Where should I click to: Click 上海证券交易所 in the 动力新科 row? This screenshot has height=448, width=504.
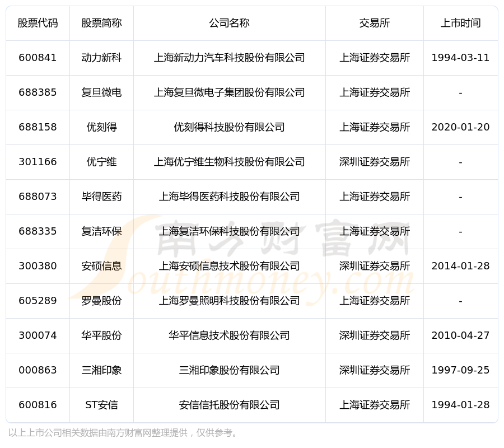[375, 58]
